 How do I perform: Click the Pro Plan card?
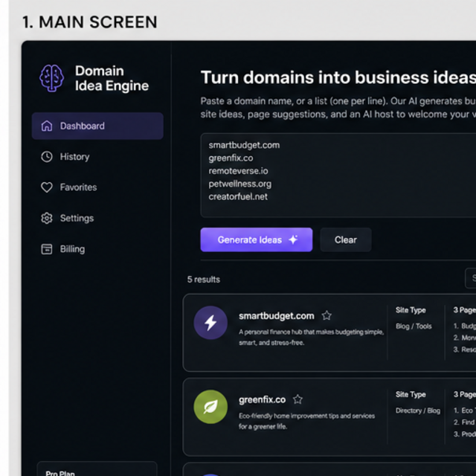coord(97,469)
